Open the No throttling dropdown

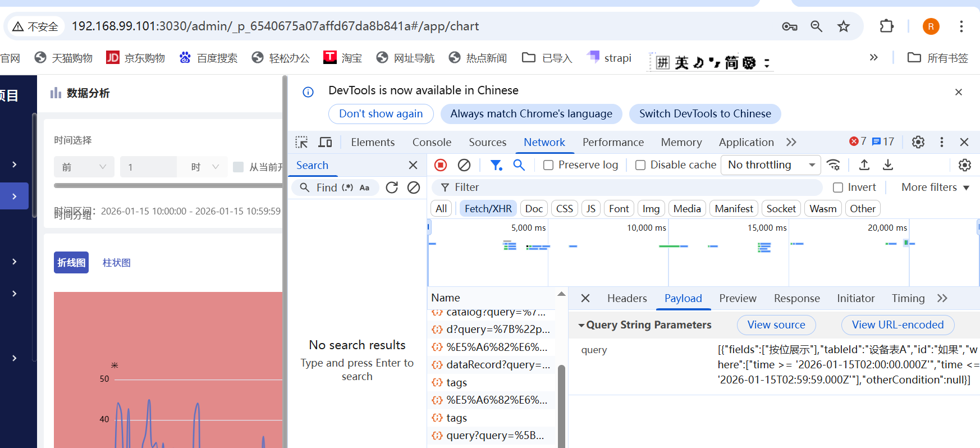click(770, 165)
